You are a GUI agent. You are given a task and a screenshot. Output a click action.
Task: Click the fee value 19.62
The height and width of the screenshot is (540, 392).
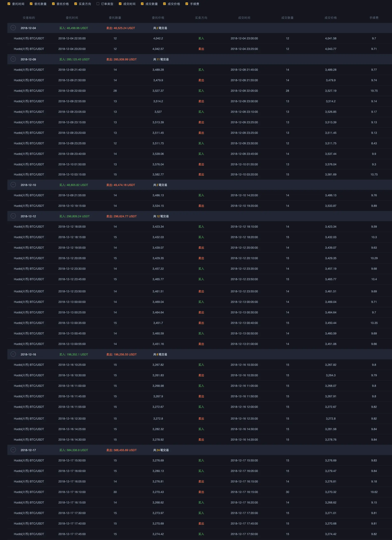point(374,492)
